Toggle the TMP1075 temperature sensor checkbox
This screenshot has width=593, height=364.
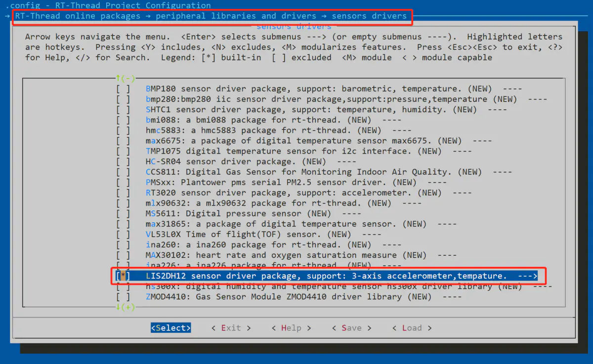pyautogui.click(x=123, y=151)
